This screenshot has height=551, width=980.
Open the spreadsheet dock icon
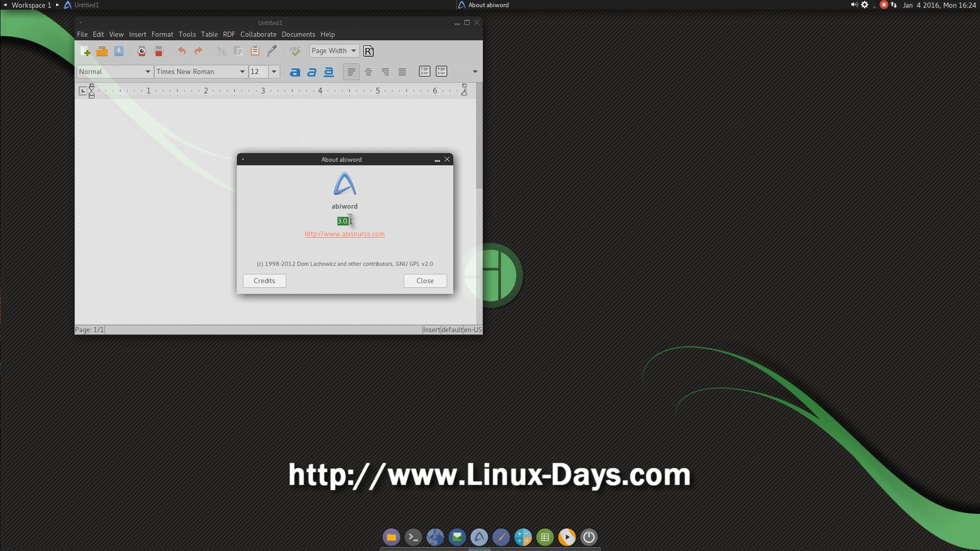click(x=545, y=537)
